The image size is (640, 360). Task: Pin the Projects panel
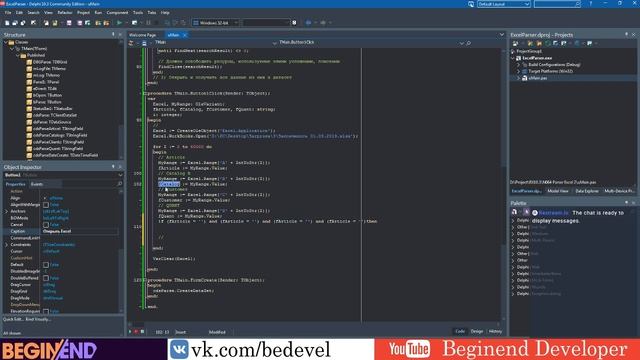pos(627,35)
